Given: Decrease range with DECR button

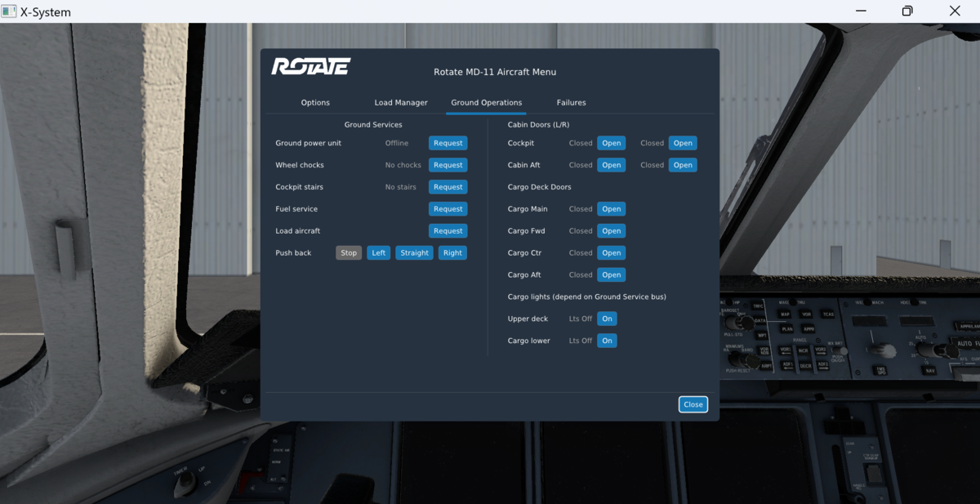Looking at the screenshot, I should click(x=805, y=366).
